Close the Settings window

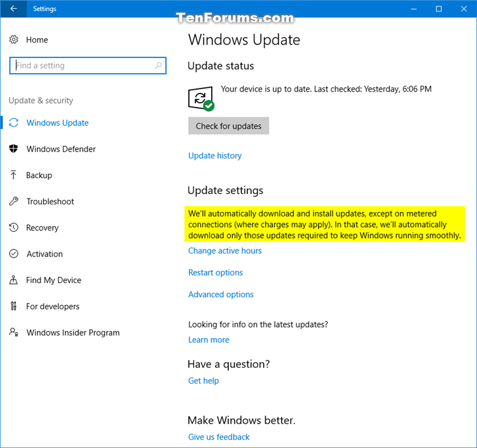[464, 9]
